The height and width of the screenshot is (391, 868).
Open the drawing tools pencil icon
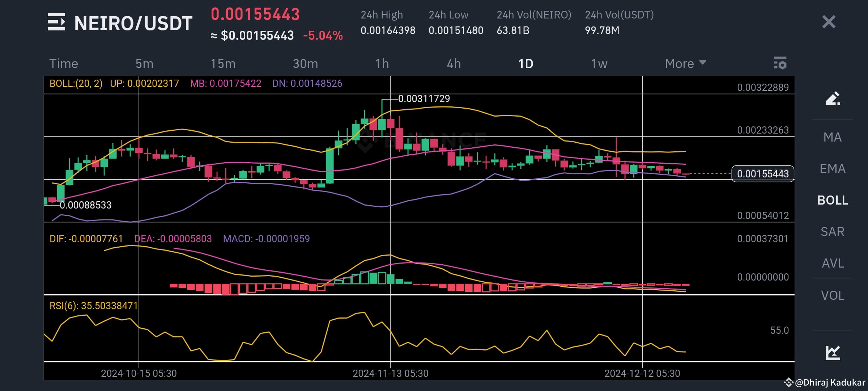832,98
